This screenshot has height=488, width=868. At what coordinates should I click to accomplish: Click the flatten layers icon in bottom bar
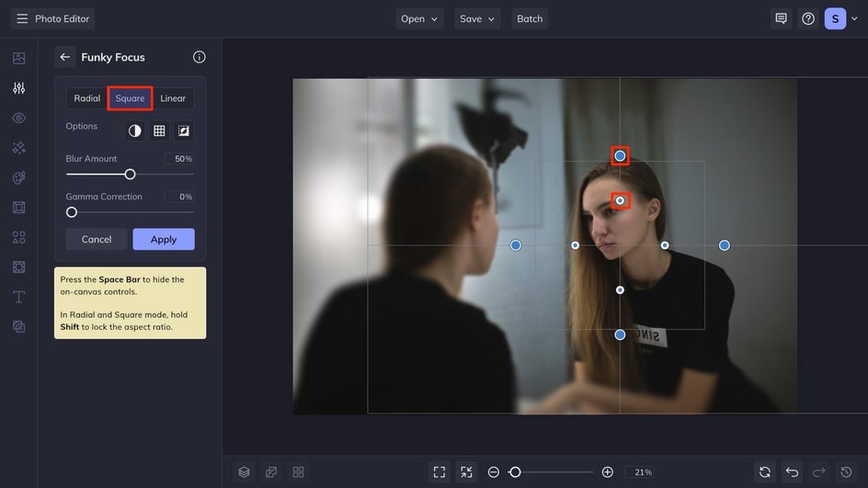tap(271, 472)
